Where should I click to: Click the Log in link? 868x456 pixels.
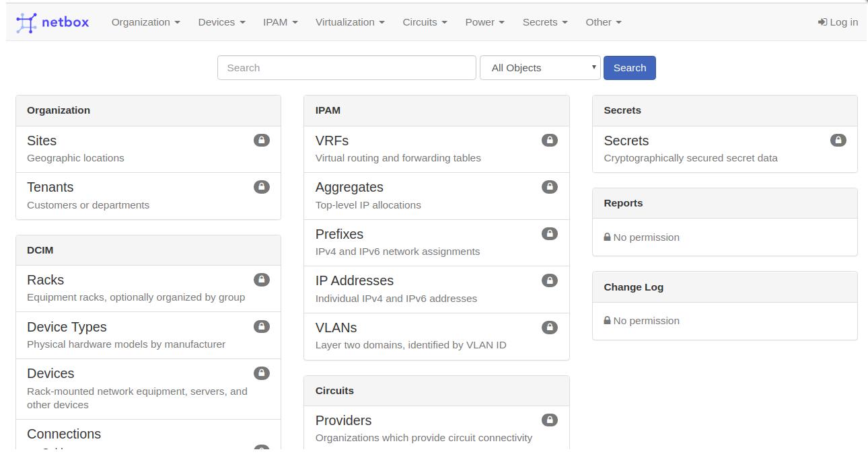[838, 22]
